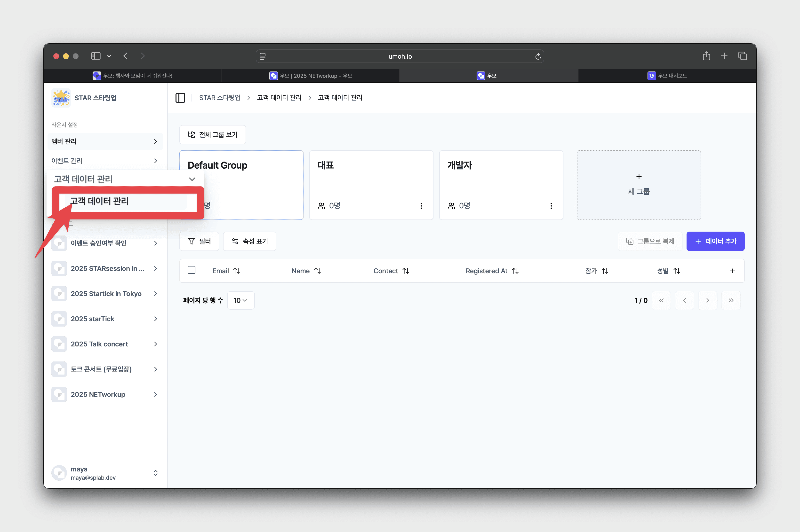Open the 필터 filter options
The height and width of the screenshot is (532, 800).
point(199,241)
